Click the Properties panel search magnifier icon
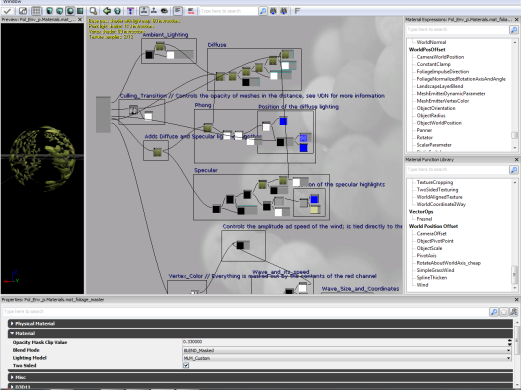The height and width of the screenshot is (390, 523). pos(494,312)
